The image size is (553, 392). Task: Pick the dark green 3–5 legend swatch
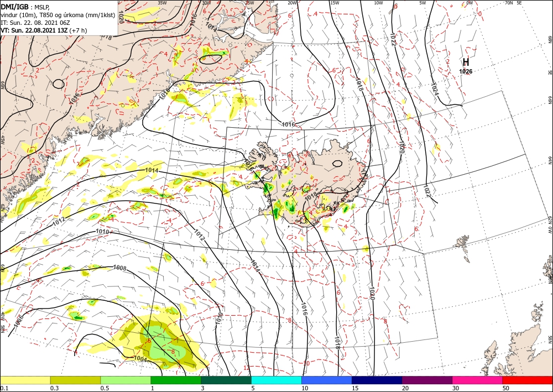pos(226,380)
